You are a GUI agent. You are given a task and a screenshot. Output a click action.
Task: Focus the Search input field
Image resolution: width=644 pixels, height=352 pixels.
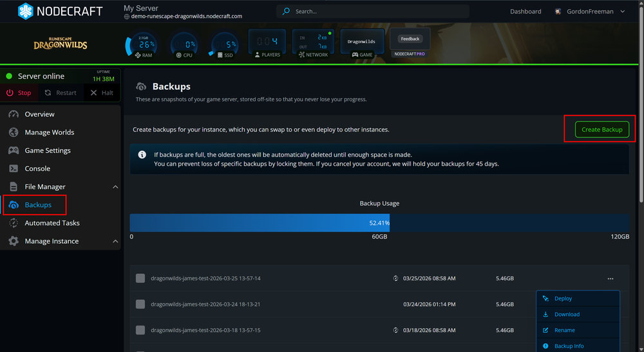pos(373,11)
